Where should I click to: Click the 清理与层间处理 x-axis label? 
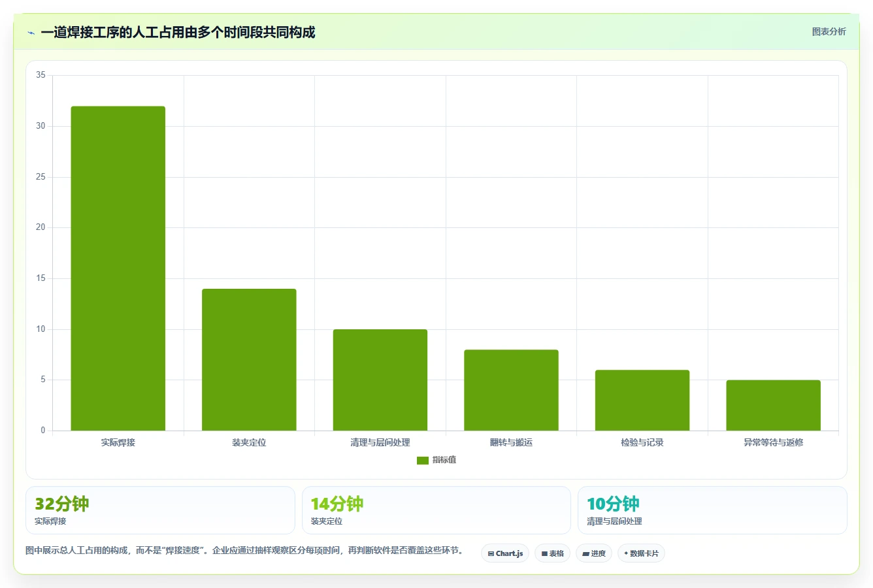point(380,442)
